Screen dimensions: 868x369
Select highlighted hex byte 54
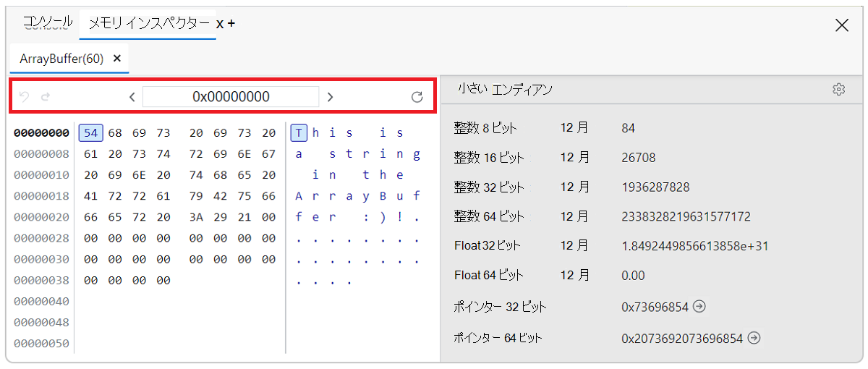pos(90,133)
